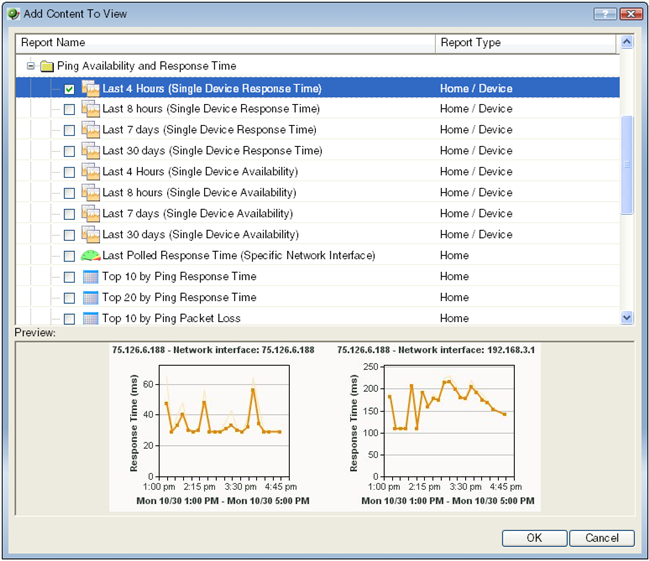This screenshot has height=561, width=649.
Task: Click the green Last Polled Response Time gauge icon
Action: click(90, 256)
